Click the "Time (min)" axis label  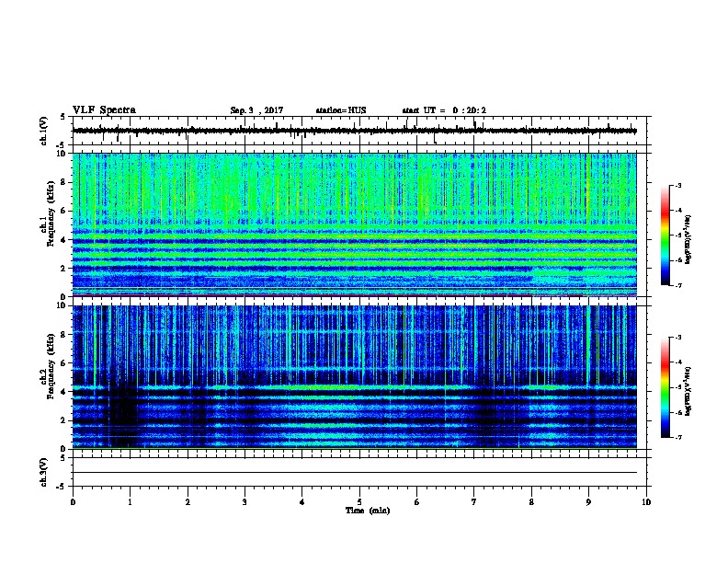tap(368, 511)
